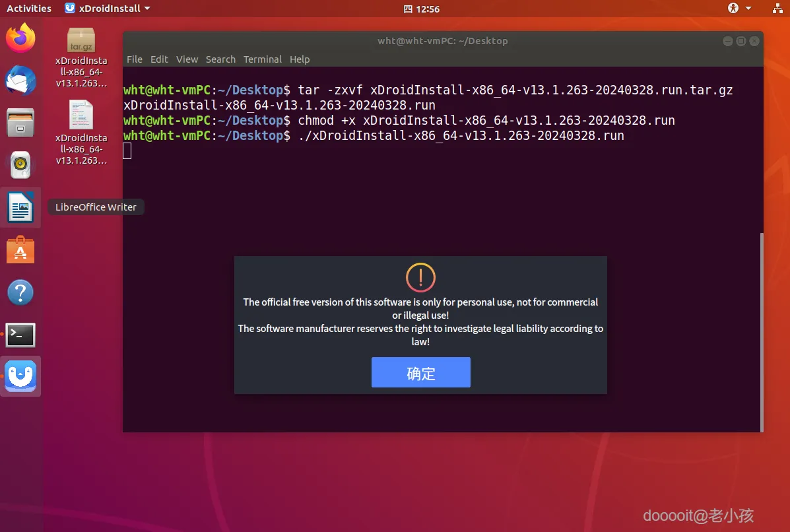This screenshot has width=790, height=532.
Task: Open the terminal Edit menu
Action: tap(159, 59)
